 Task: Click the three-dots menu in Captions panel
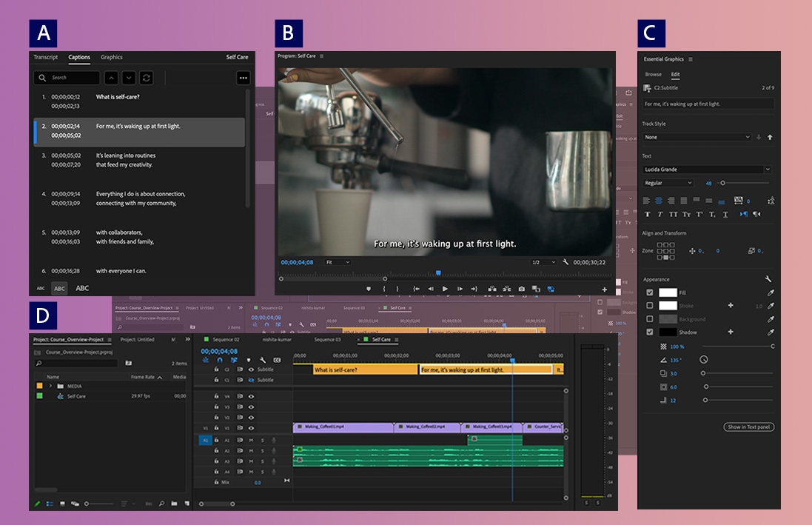pos(243,78)
